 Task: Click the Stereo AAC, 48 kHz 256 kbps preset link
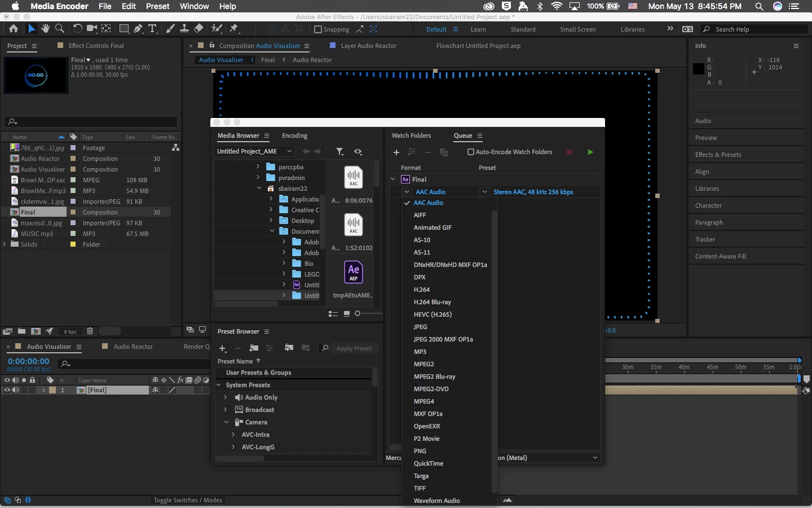[533, 192]
